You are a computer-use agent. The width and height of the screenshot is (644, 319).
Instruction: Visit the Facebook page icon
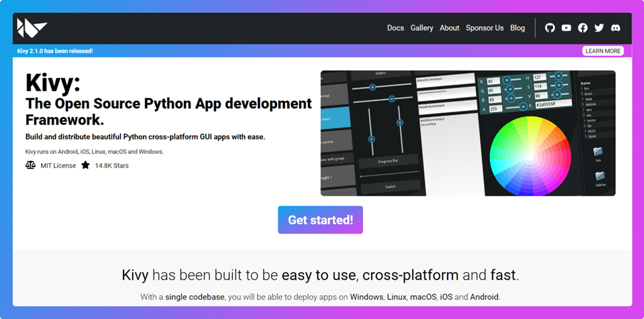[583, 28]
